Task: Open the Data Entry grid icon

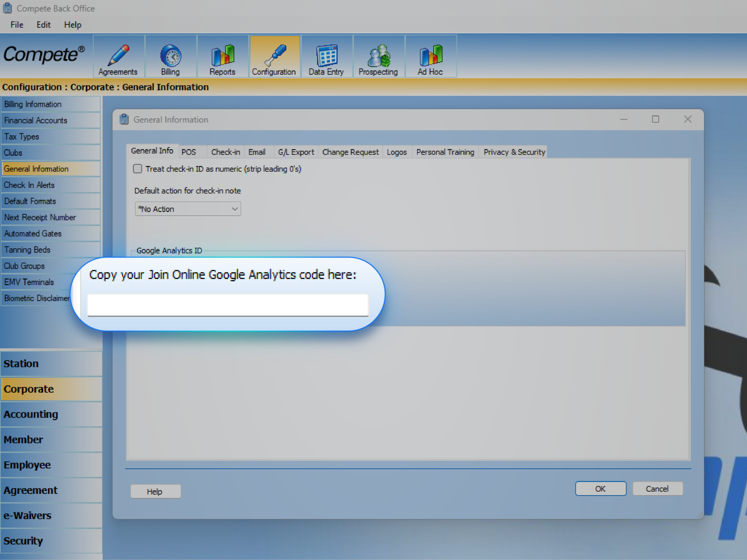Action: coord(327,56)
